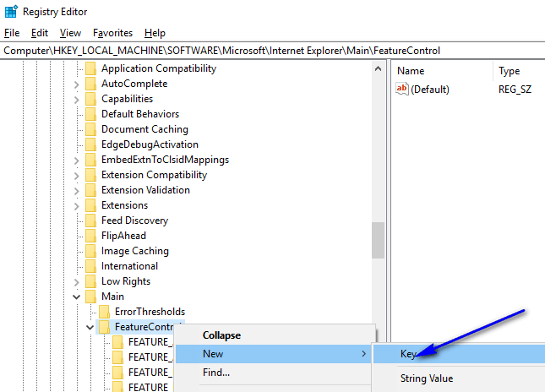Viewport: 545px width, 392px height.
Task: Click the Extension Compatibility folder icon
Action: (x=90, y=175)
